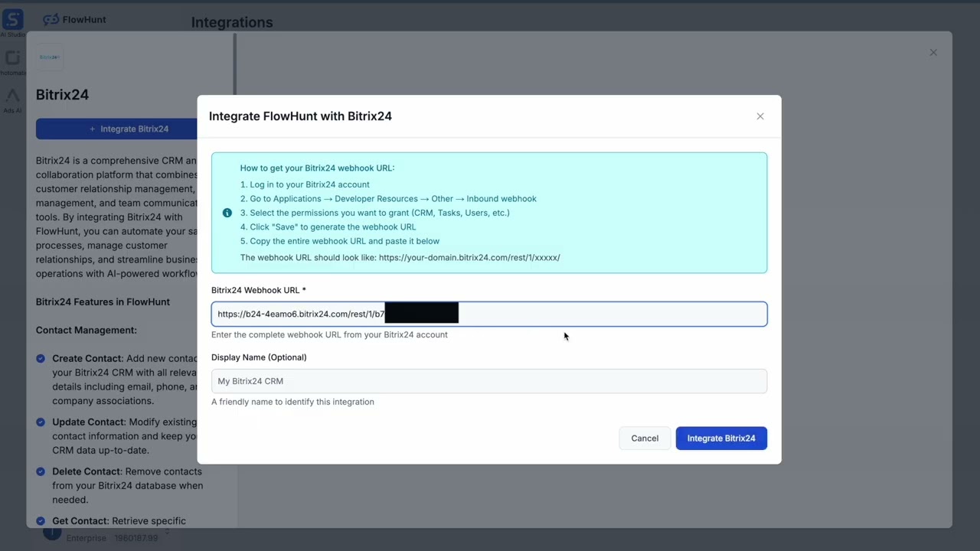This screenshot has height=551, width=980.
Task: Click the Integrate Bitrix24 confirm button in dialog
Action: pyautogui.click(x=721, y=439)
